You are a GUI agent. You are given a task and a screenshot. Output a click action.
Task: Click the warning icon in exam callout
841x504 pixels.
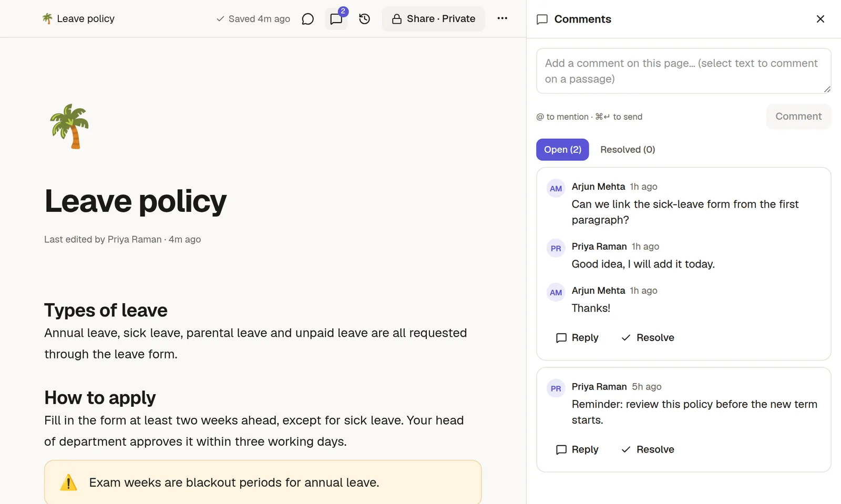coord(68,482)
